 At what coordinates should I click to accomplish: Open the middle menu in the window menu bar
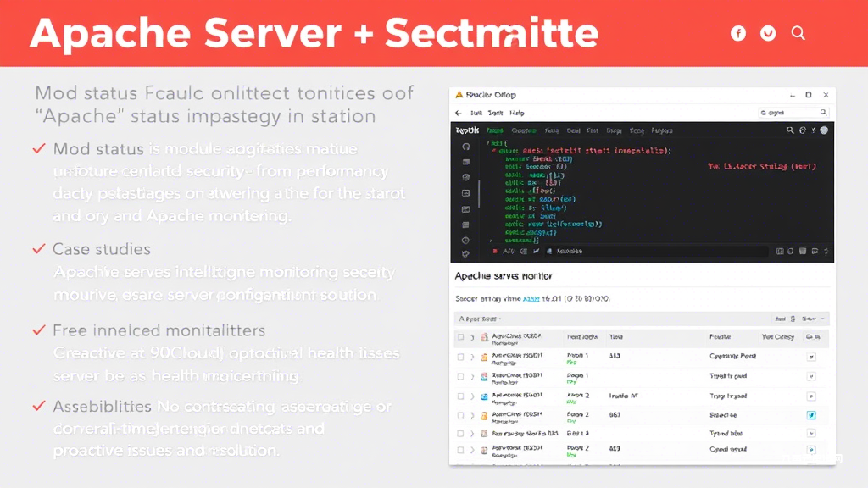[x=495, y=113]
